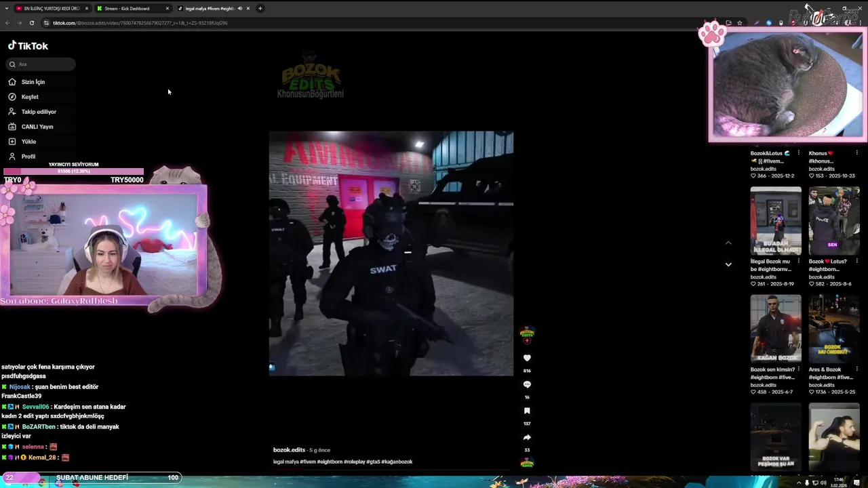Open bozok.edits username under the video
868x488 pixels.
289,450
